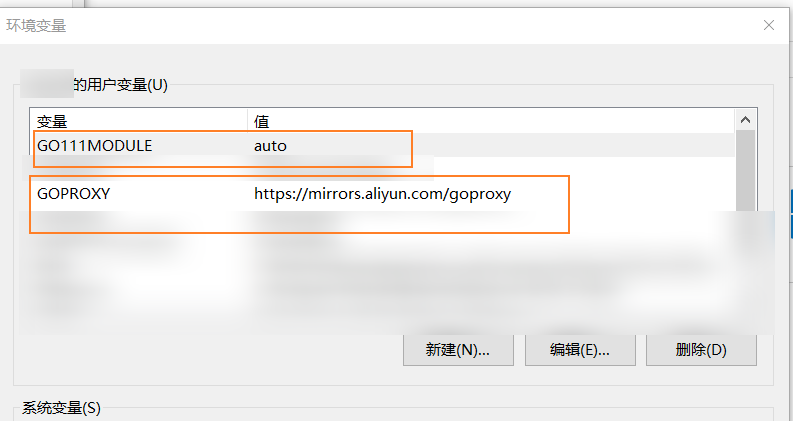This screenshot has height=421, width=793.
Task: Click the 删除(D) button
Action: tap(701, 350)
